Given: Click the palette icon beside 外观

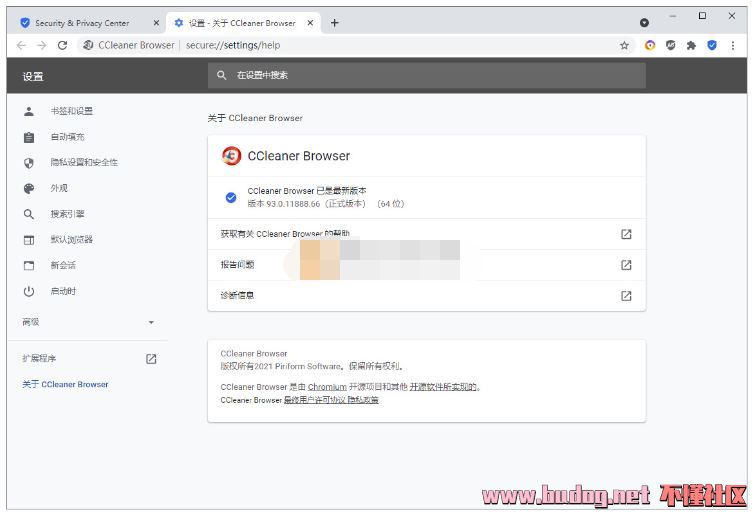Looking at the screenshot, I should tap(29, 189).
